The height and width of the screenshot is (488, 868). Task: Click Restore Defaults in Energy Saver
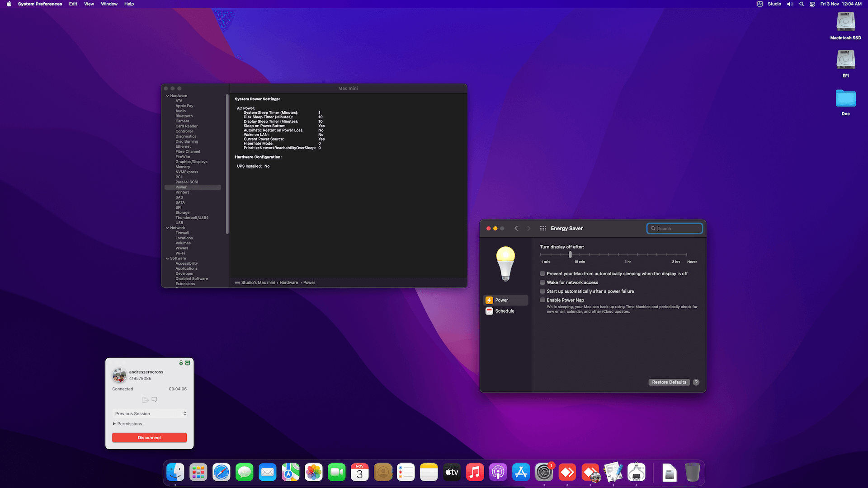click(669, 382)
